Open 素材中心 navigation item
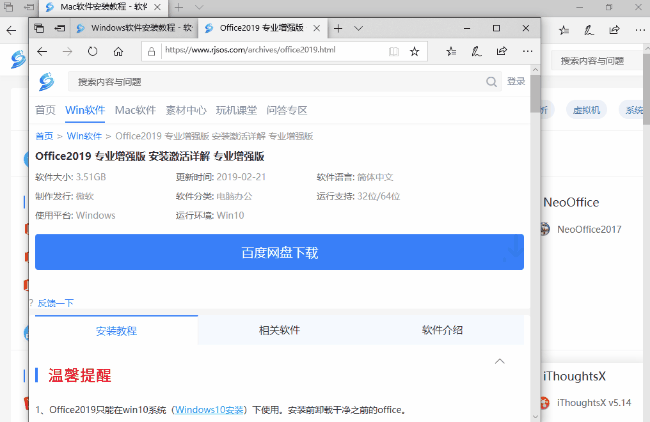Screen dimensions: 650x422 [x=186, y=110]
